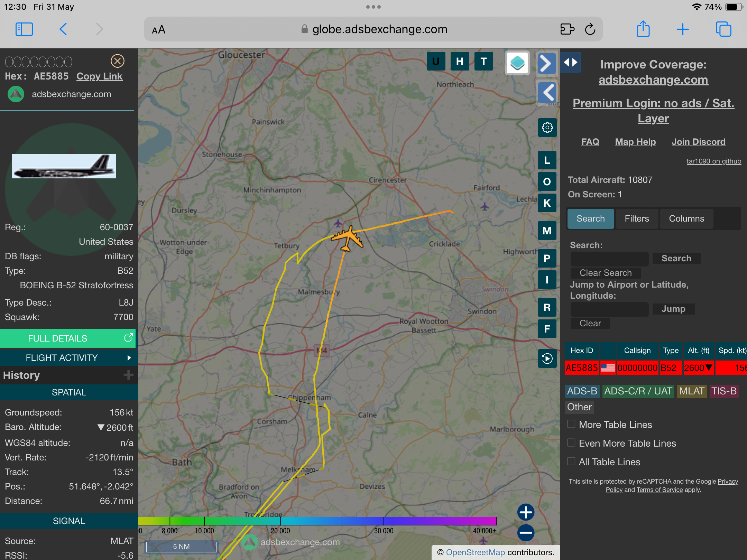Click purple airport marker near Fairford
The height and width of the screenshot is (560, 747).
[485, 207]
